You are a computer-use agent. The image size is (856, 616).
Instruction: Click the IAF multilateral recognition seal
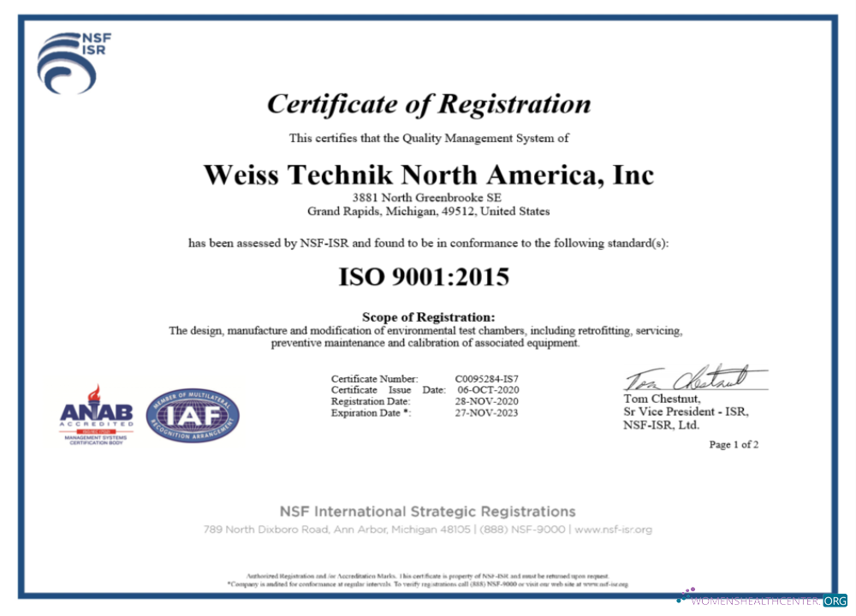point(192,417)
